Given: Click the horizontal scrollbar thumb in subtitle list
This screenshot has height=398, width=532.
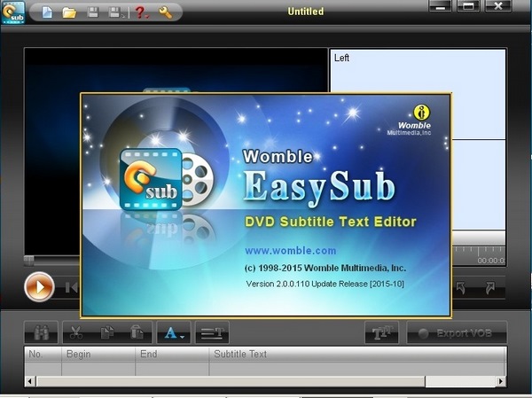Looking at the screenshot, I should (231, 381).
